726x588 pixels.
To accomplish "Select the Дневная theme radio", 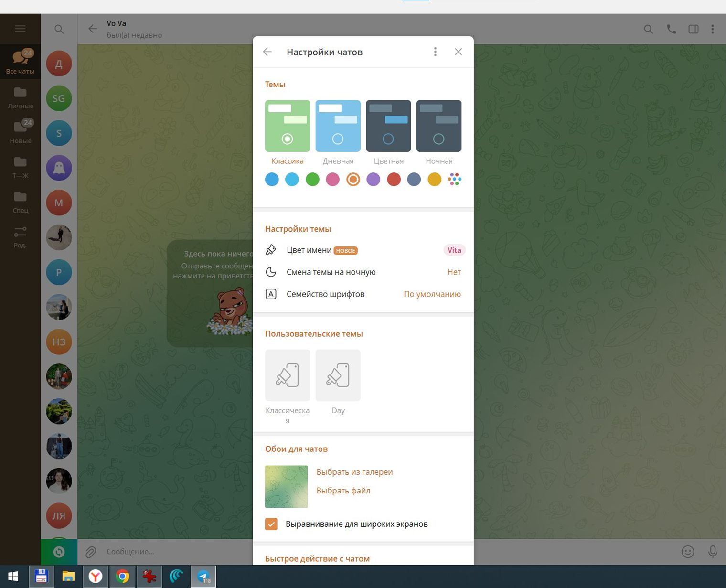I will (x=338, y=139).
